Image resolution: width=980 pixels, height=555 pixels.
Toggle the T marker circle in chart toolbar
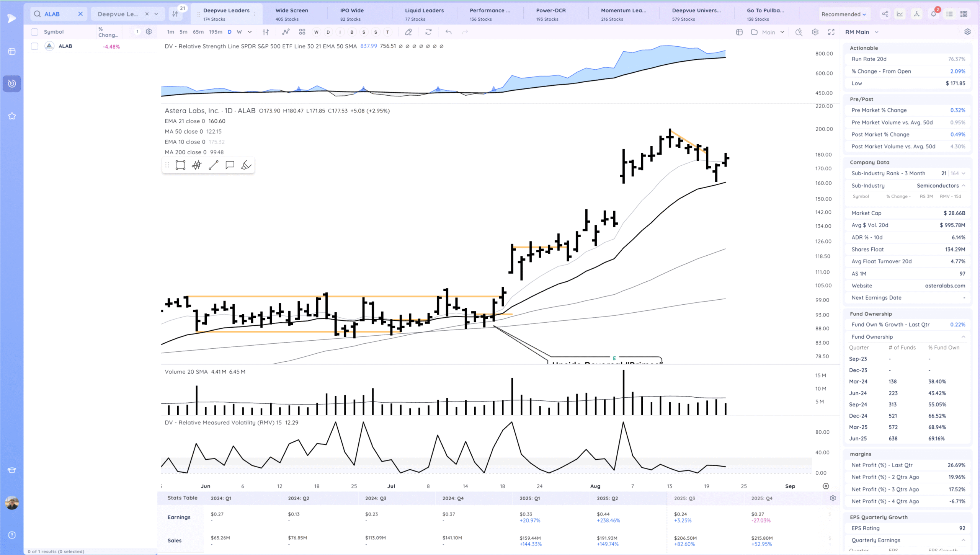pos(387,32)
